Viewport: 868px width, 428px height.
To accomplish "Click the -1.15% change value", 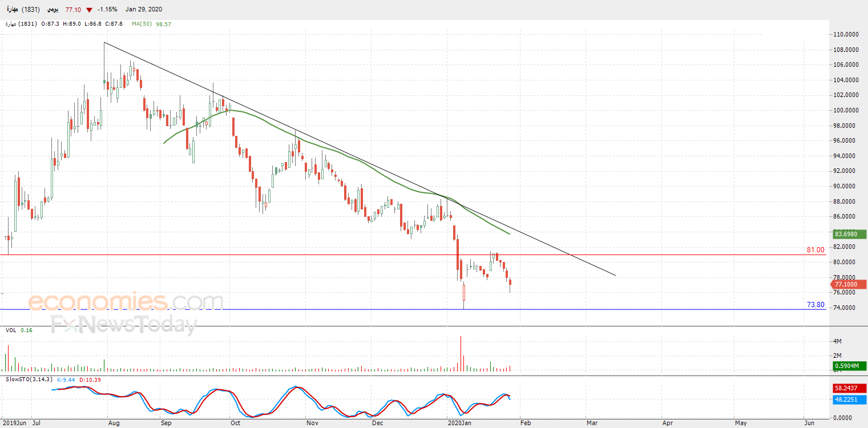I will 107,10.
